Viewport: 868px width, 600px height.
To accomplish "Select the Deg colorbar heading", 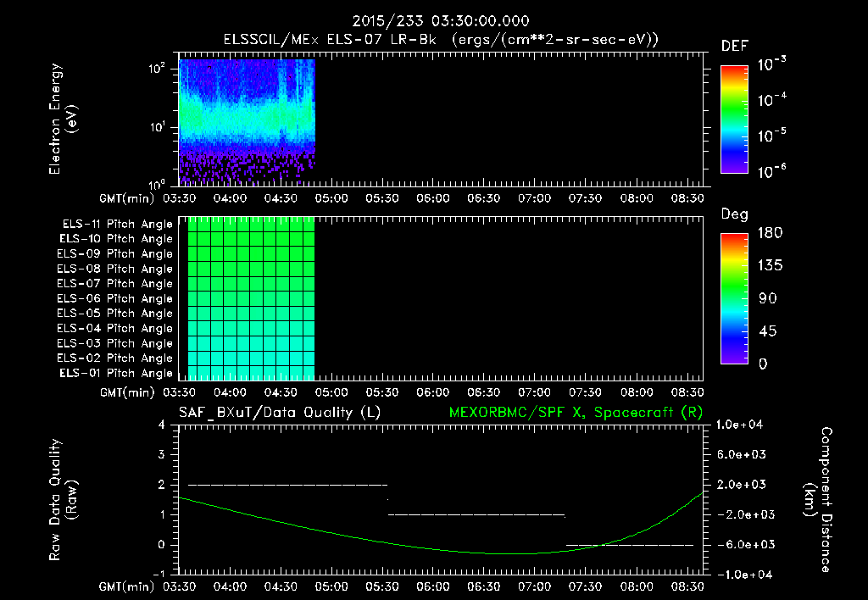I will pos(735,214).
